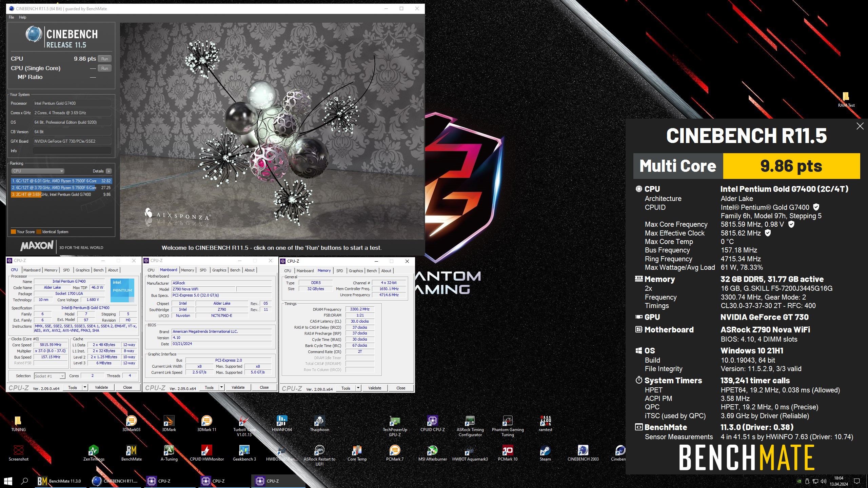Click the taskbar search magnifier icon

coord(24,481)
